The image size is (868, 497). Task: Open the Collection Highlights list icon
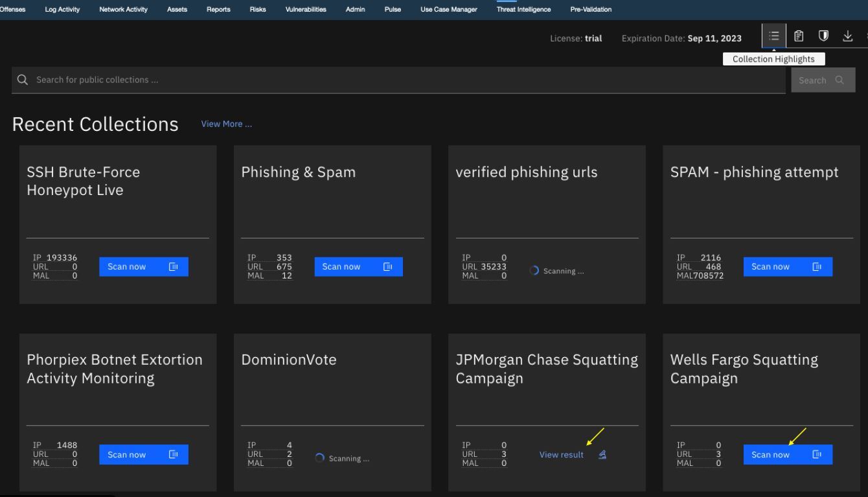tap(774, 37)
